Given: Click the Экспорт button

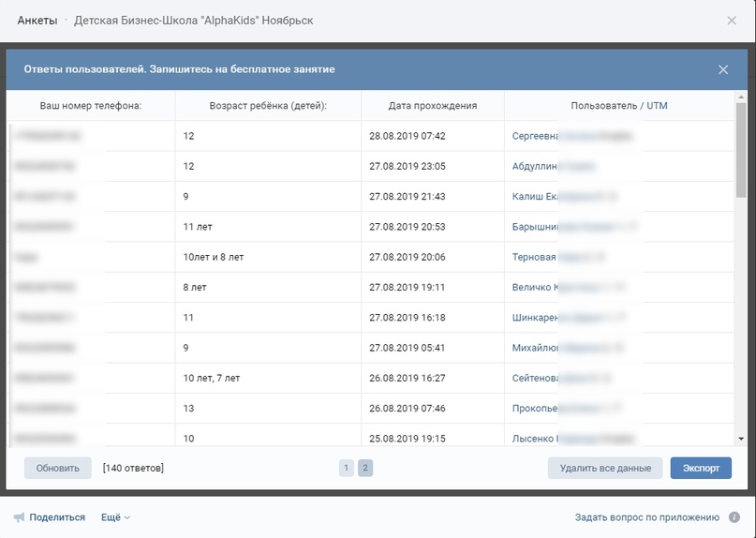Looking at the screenshot, I should point(701,468).
